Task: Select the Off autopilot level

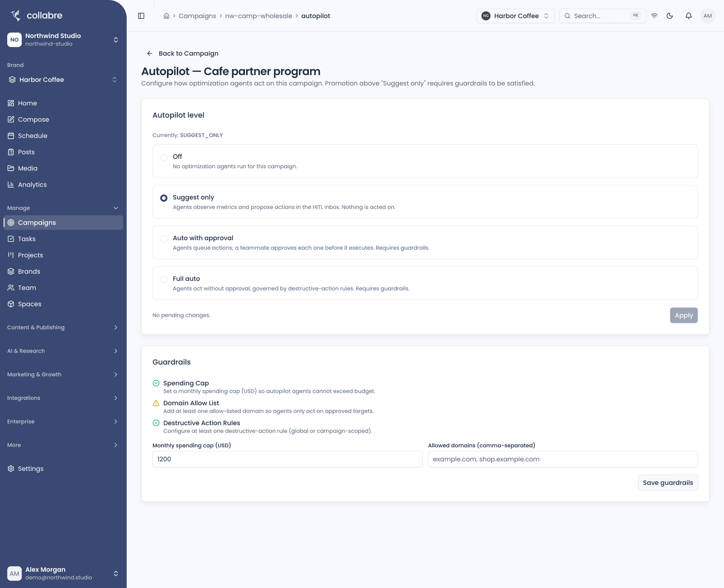Action: 164,157
